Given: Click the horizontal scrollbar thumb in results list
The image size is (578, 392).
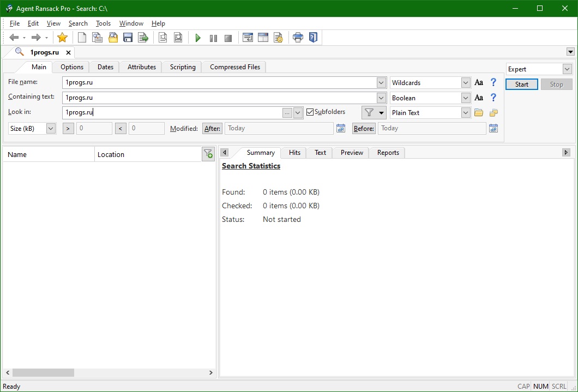Looking at the screenshot, I should tap(43, 372).
